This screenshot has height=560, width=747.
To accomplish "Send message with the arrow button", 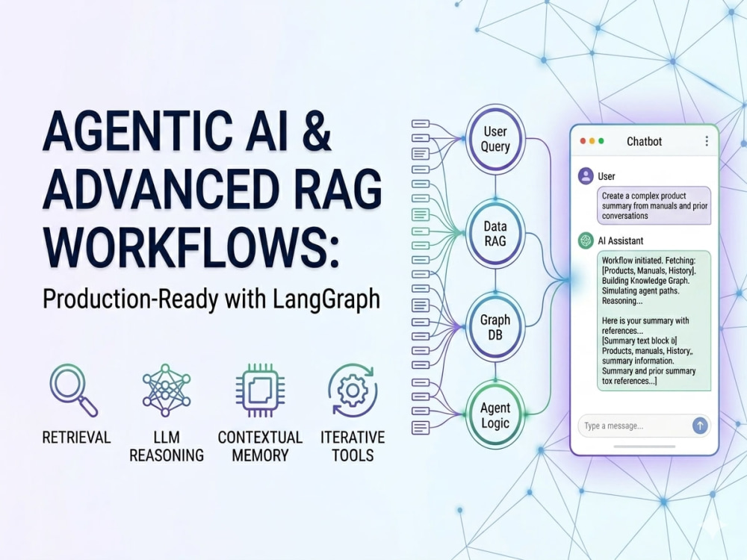I will [x=699, y=426].
